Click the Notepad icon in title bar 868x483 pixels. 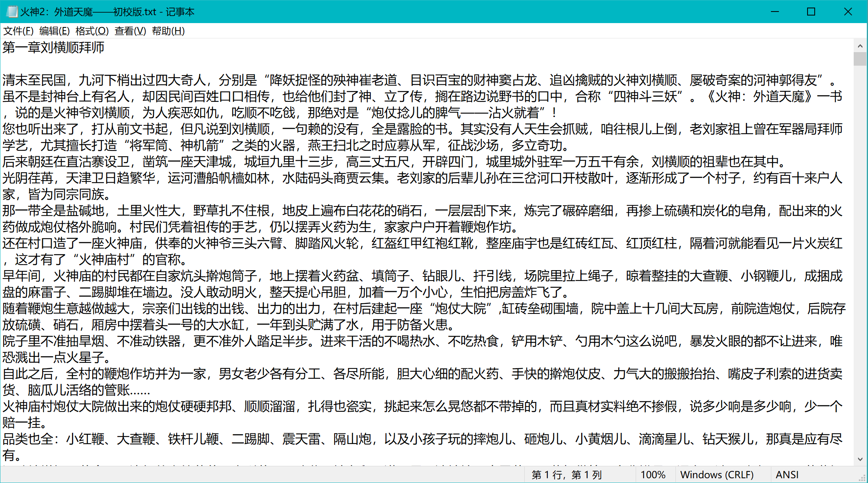(12, 12)
